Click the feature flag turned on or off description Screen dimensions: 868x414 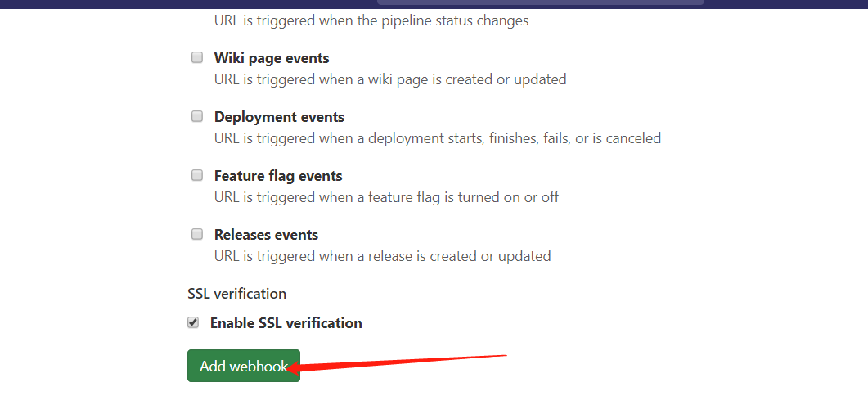[387, 197]
